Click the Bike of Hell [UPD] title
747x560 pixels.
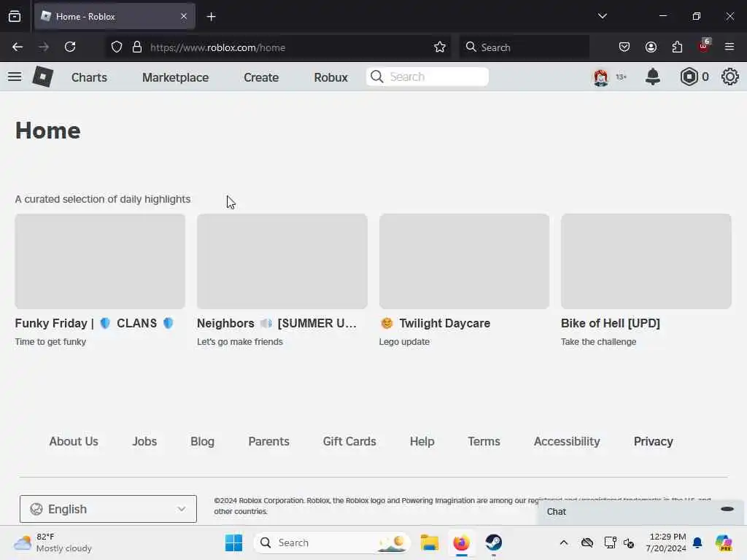(x=611, y=323)
